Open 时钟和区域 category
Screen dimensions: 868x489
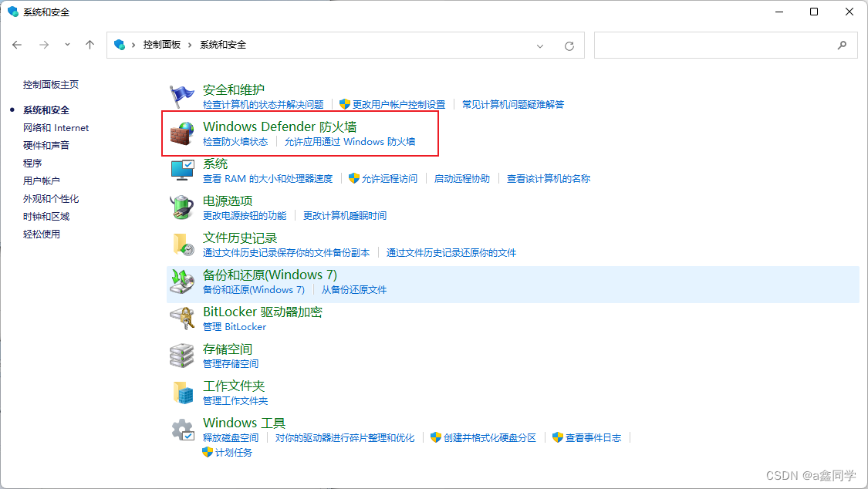(46, 216)
